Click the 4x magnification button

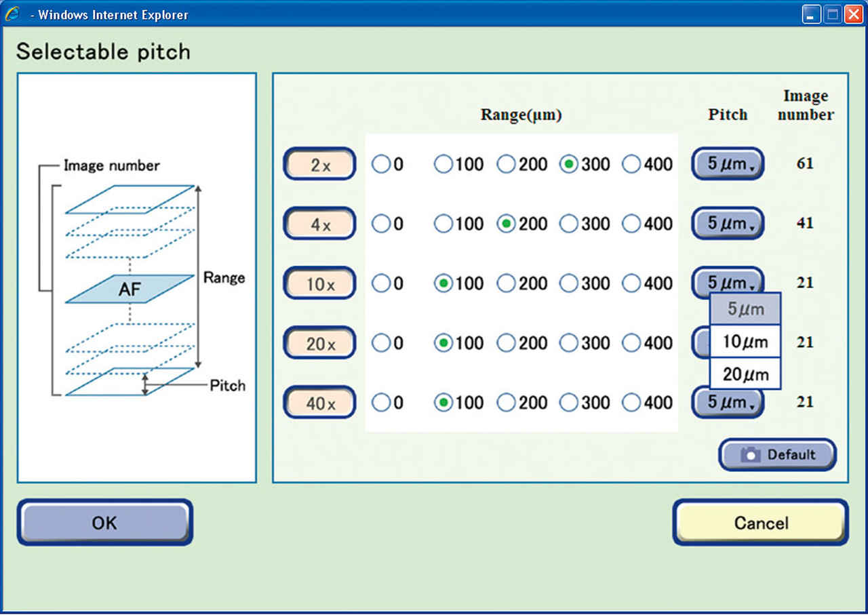coord(319,224)
